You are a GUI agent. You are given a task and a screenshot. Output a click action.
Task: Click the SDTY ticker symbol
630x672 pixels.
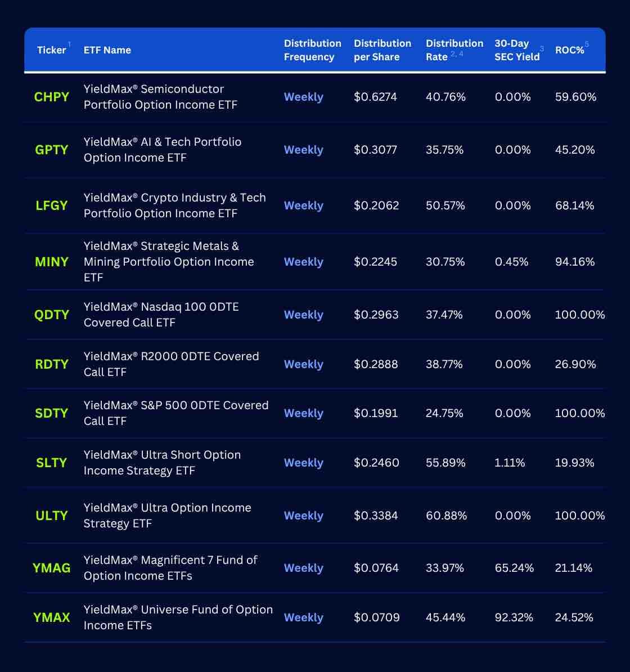pyautogui.click(x=51, y=413)
